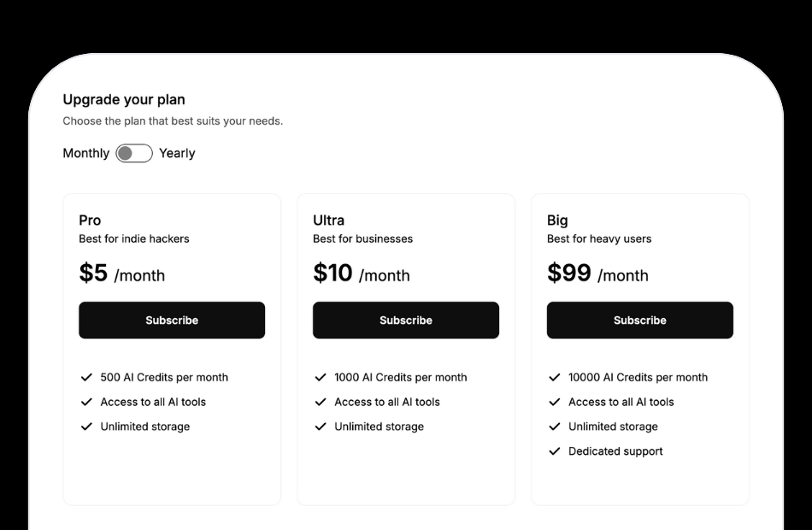Click the checkmark beside 500 AI Credits

(86, 377)
